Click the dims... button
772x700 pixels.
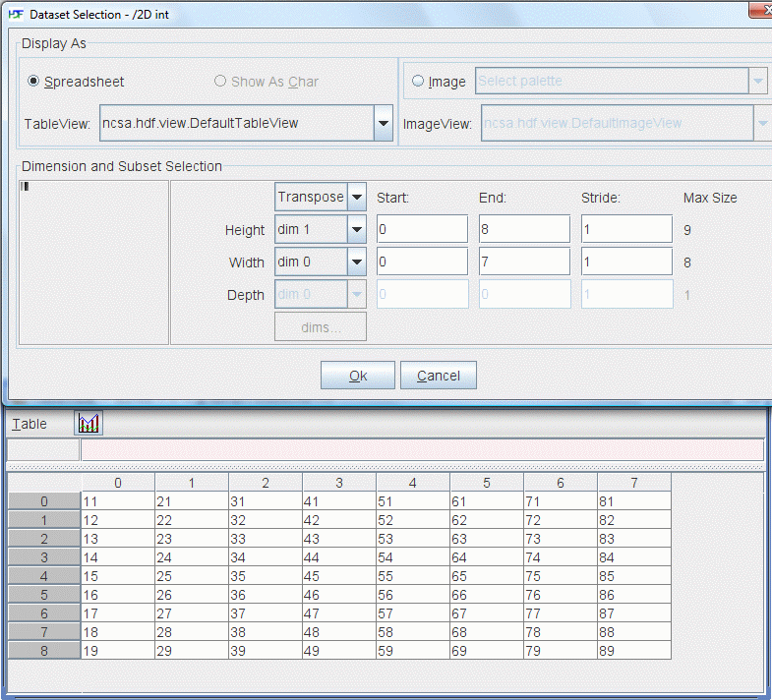(321, 326)
